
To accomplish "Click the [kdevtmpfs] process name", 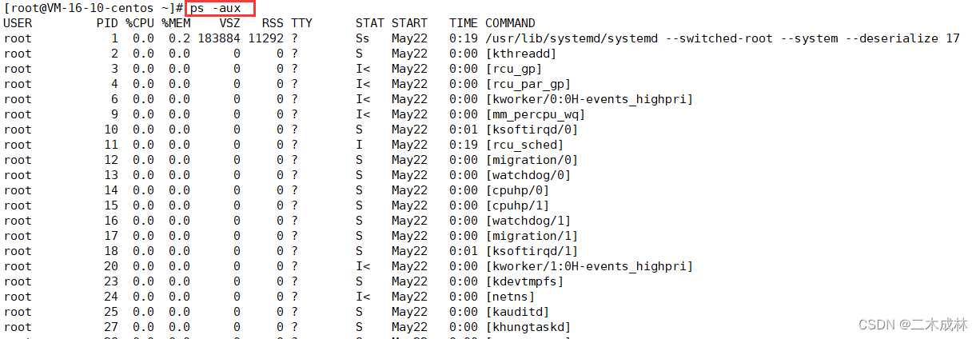I will click(524, 281).
